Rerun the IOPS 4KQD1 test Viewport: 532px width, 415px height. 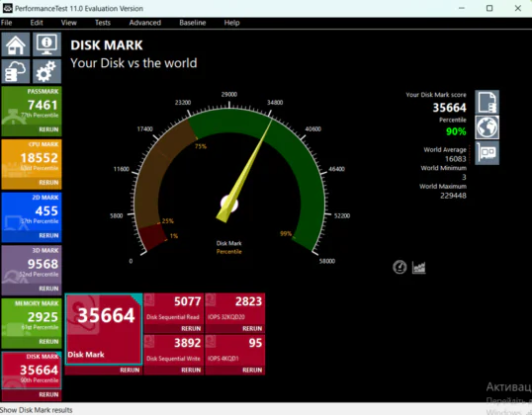[x=252, y=370]
